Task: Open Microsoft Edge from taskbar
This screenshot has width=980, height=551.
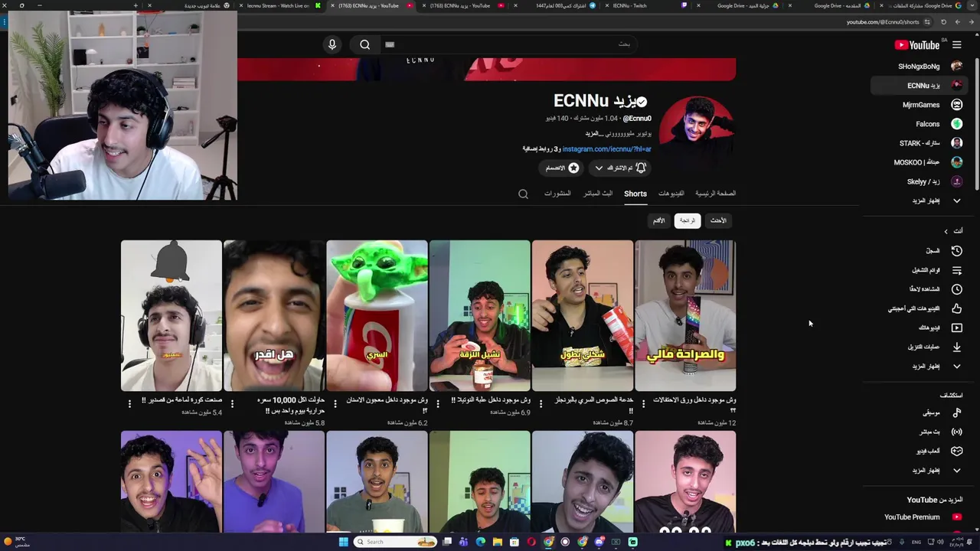Action: click(x=481, y=542)
